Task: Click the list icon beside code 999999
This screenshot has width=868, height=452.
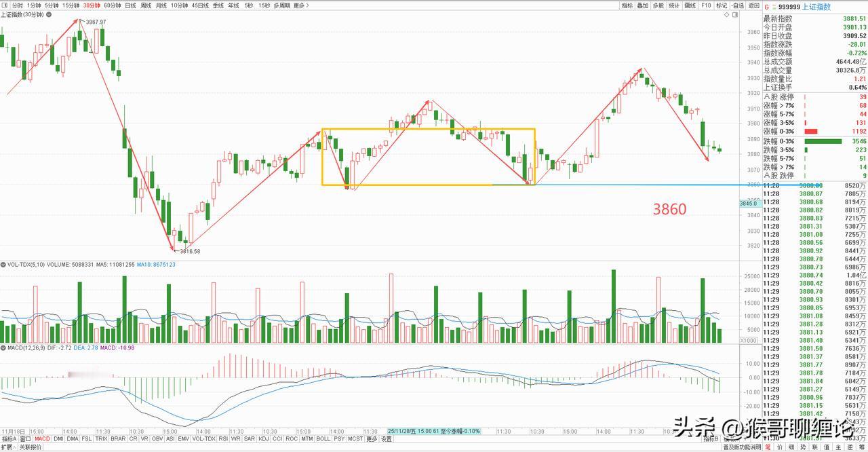Action: coord(775,7)
